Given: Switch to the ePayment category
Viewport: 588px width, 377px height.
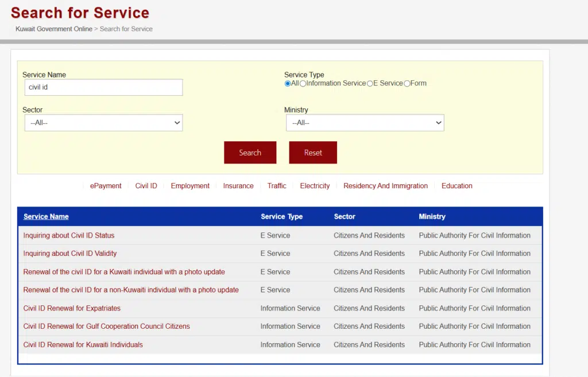Looking at the screenshot, I should click(x=106, y=186).
